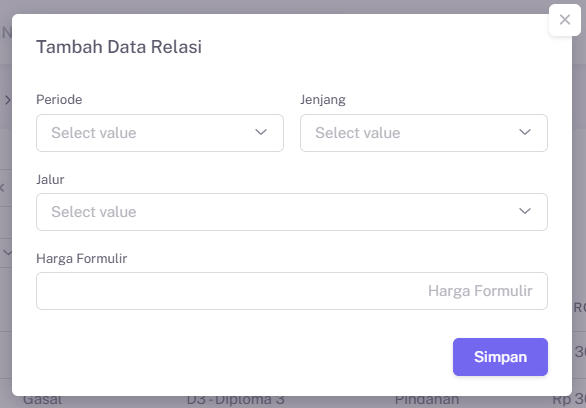
Task: Click the Jenjang field label
Action: [x=323, y=100]
